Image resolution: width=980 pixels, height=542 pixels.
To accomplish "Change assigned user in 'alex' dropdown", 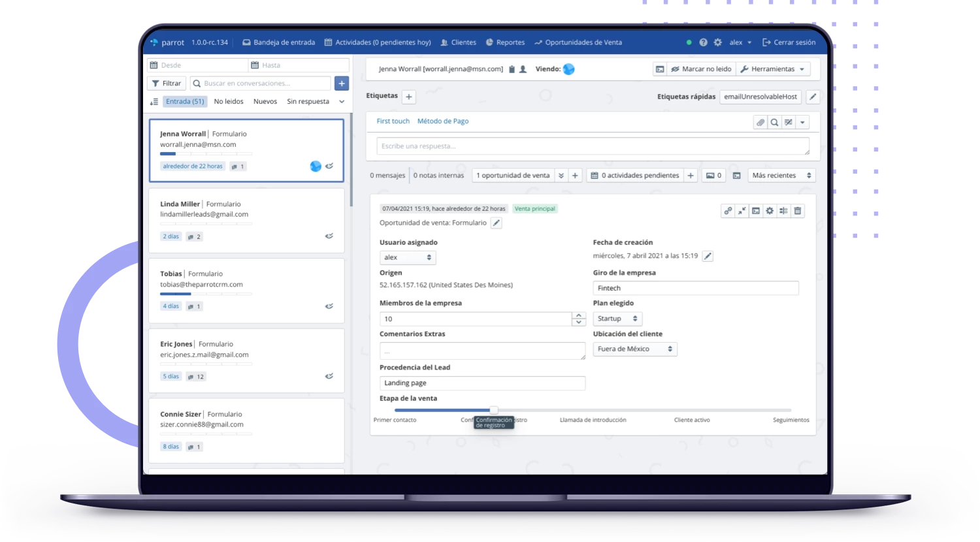I will click(x=407, y=257).
